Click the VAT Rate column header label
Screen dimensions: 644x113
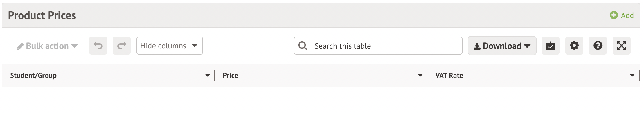tap(449, 75)
